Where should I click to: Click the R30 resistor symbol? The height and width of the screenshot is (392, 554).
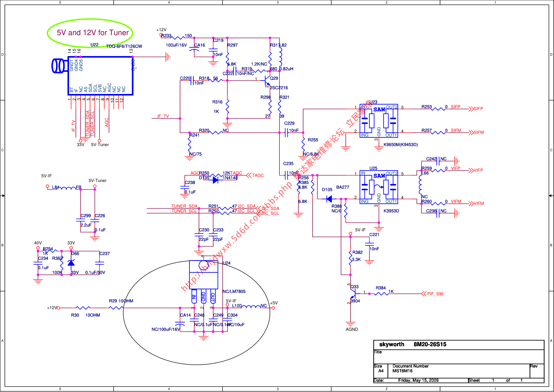pos(83,308)
